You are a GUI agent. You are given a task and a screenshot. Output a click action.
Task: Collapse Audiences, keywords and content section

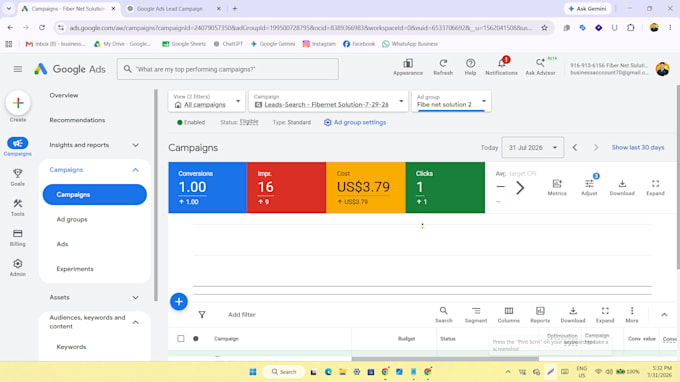click(136, 322)
